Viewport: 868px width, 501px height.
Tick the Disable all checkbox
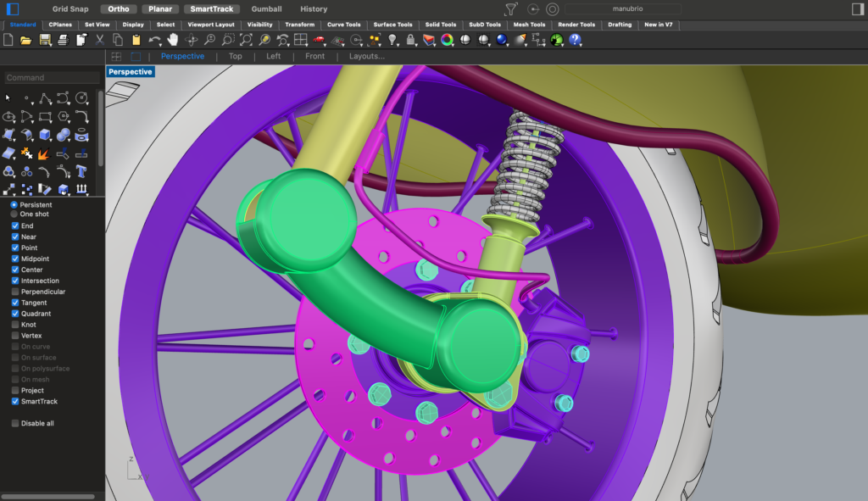pos(15,423)
